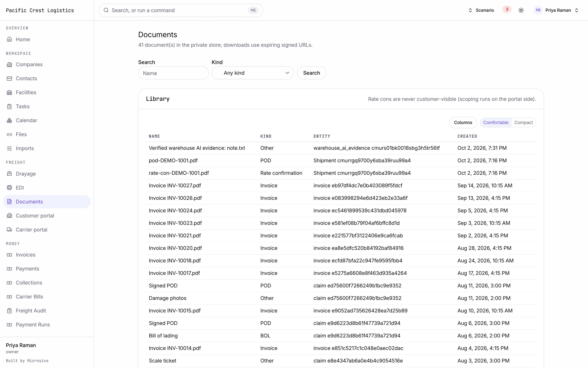
Task: Open Collections in the Money section
Action: 47,283
